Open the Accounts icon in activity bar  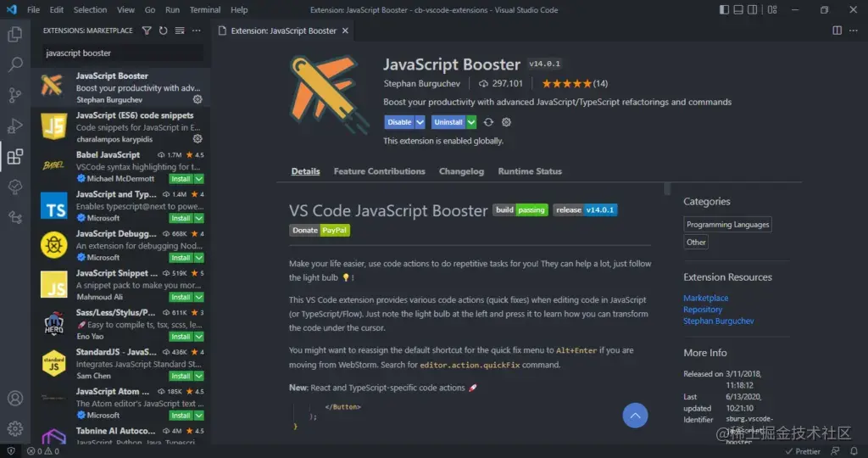[x=15, y=398]
